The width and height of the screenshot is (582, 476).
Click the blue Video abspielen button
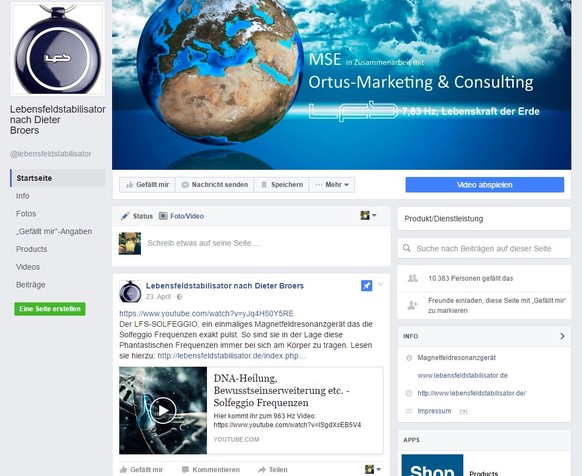pyautogui.click(x=485, y=185)
